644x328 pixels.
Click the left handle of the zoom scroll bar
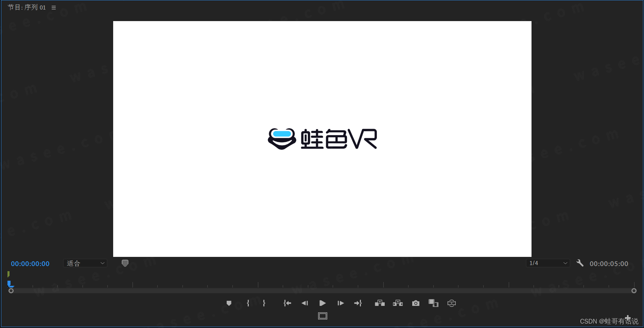click(11, 291)
